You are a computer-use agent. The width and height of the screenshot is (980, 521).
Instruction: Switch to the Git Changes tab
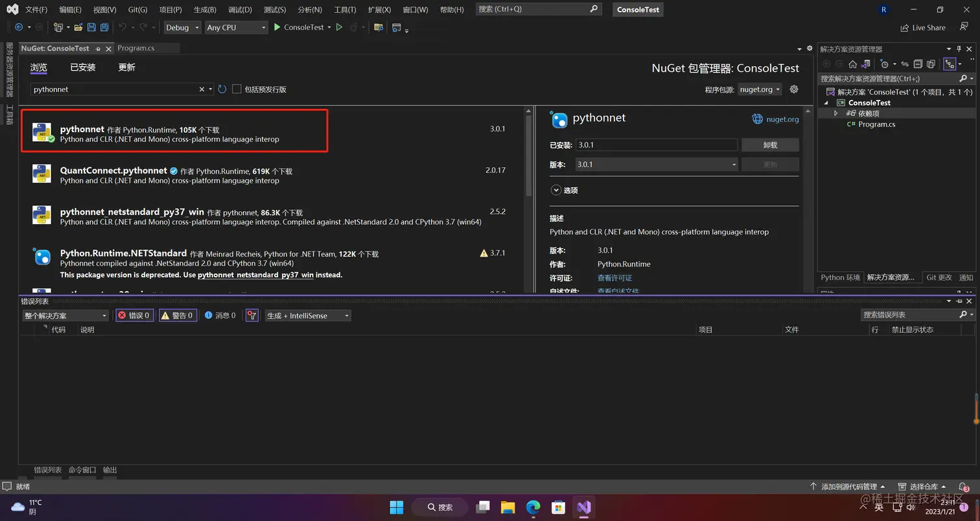pos(939,277)
